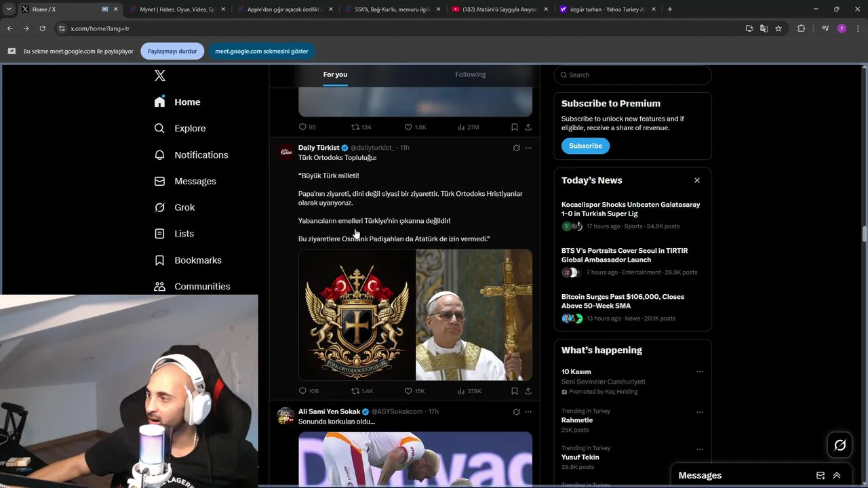Ask Grok about the Daily Türkist post

(x=516, y=148)
